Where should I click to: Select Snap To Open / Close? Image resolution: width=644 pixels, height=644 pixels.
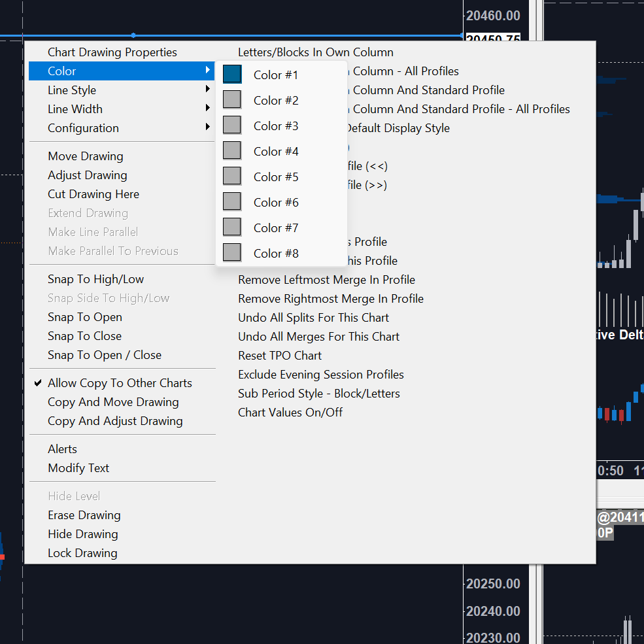(105, 355)
